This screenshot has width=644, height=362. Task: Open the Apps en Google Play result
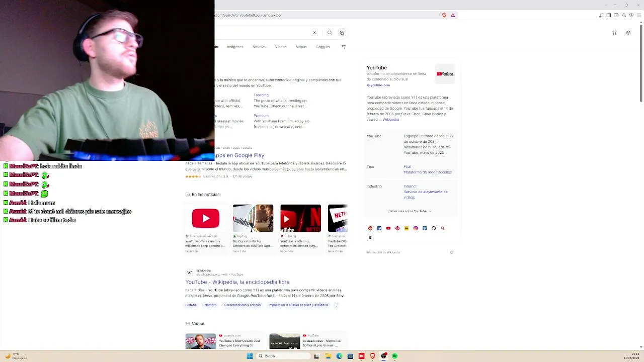[x=239, y=155]
